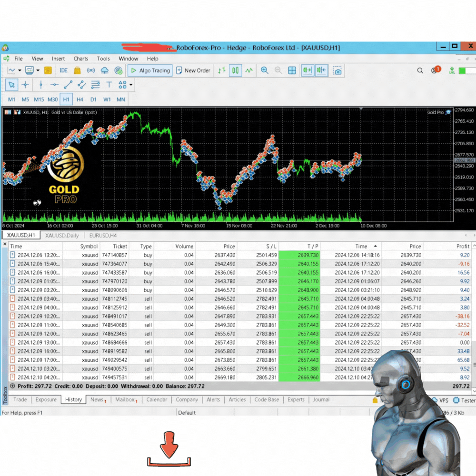The width and height of the screenshot is (476, 476).
Task: Open chart type dropdown arrow
Action: coord(20,70)
